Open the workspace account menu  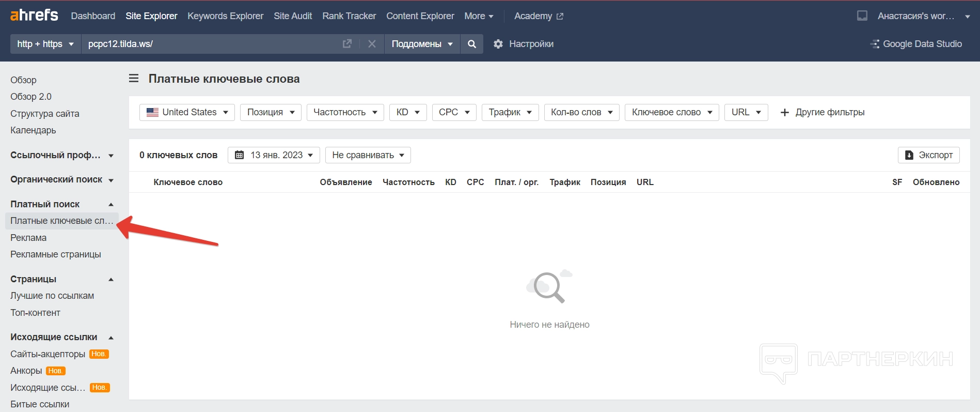tap(924, 16)
